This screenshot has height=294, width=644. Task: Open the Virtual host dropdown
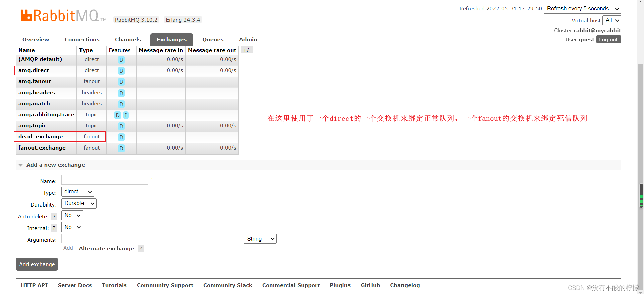[x=612, y=20]
